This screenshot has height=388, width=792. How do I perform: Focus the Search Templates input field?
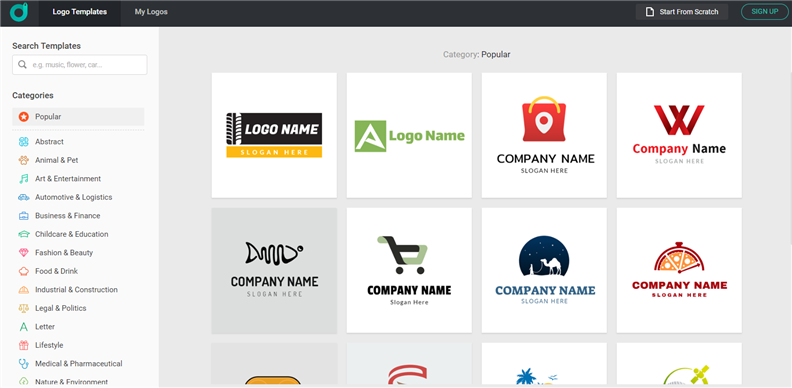pyautogui.click(x=80, y=65)
